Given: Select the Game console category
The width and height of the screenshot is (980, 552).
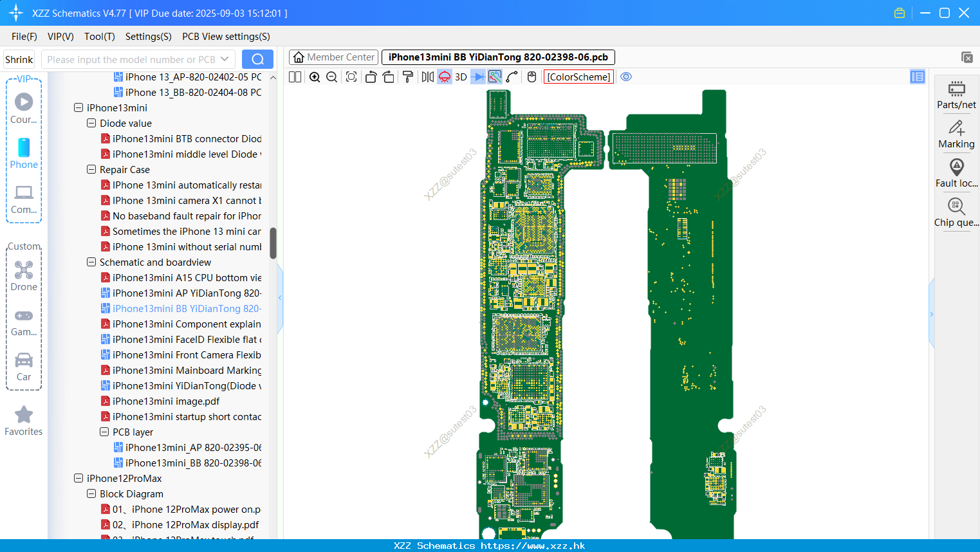Looking at the screenshot, I should 24,322.
